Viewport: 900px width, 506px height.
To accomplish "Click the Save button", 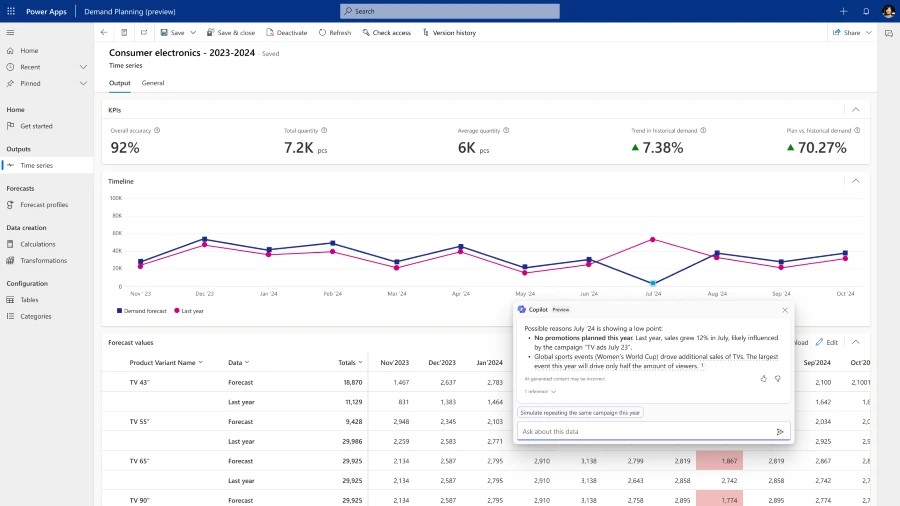I will pos(172,33).
